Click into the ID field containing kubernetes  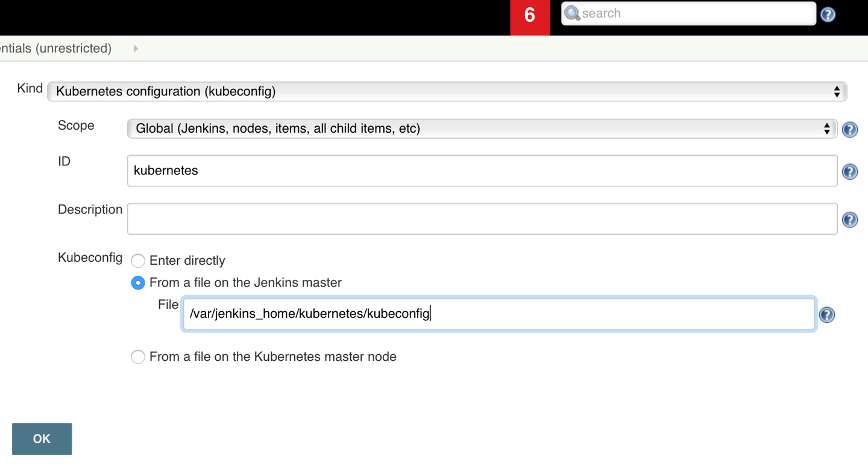point(482,171)
